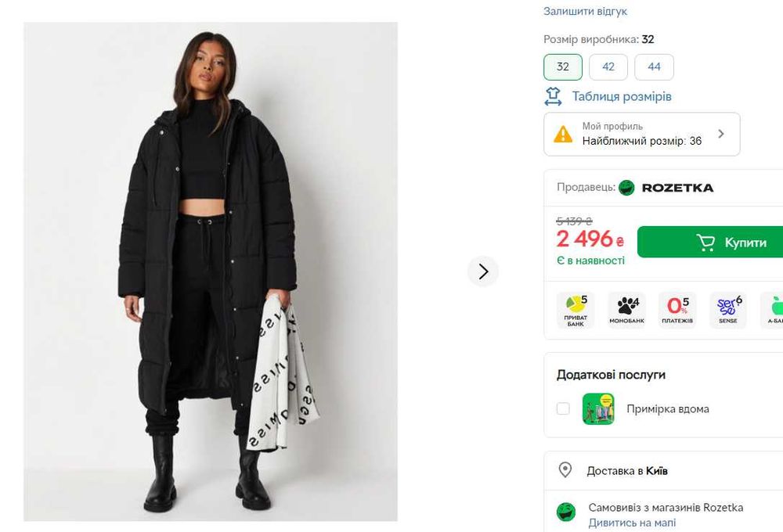Select size 44
This screenshot has width=783, height=532.
click(x=654, y=67)
